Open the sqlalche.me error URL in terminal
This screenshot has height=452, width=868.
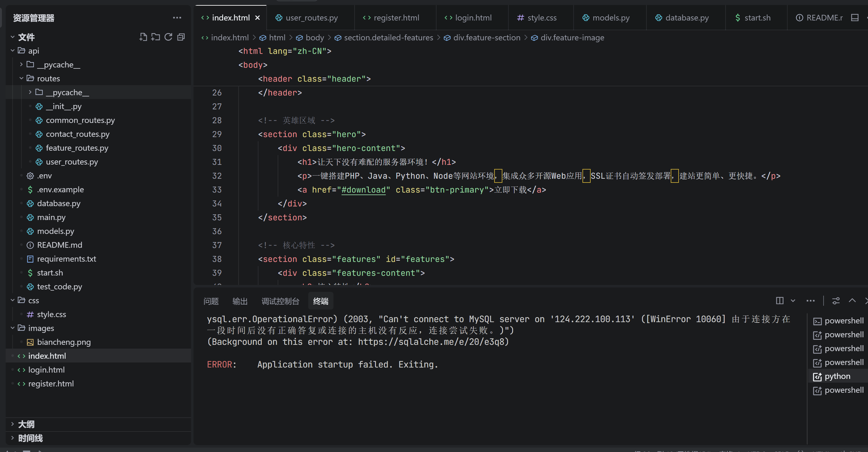tap(431, 342)
